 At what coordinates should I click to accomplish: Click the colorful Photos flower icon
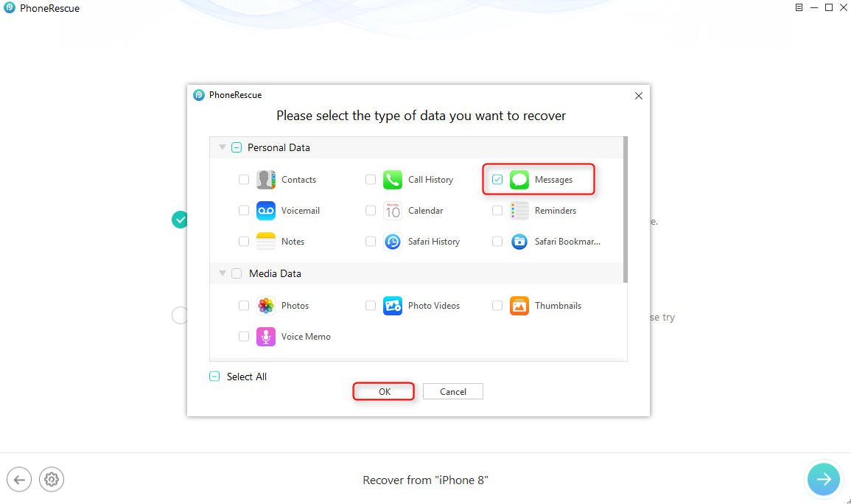point(265,306)
